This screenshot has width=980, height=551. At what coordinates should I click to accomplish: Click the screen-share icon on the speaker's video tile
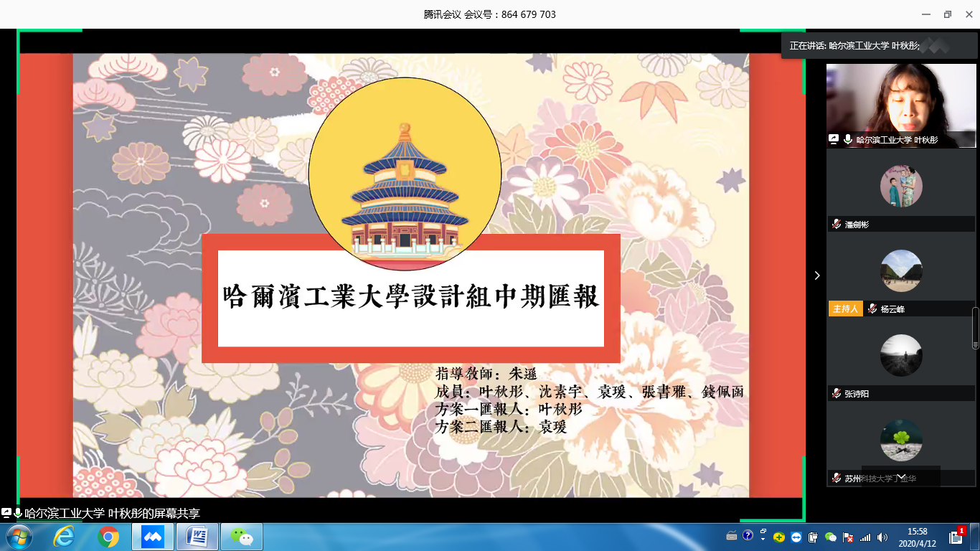click(834, 140)
